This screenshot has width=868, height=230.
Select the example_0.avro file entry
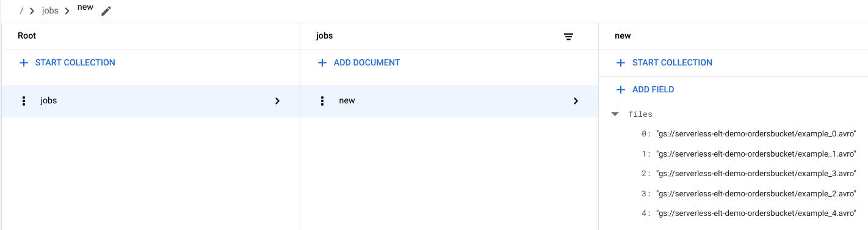coord(756,134)
